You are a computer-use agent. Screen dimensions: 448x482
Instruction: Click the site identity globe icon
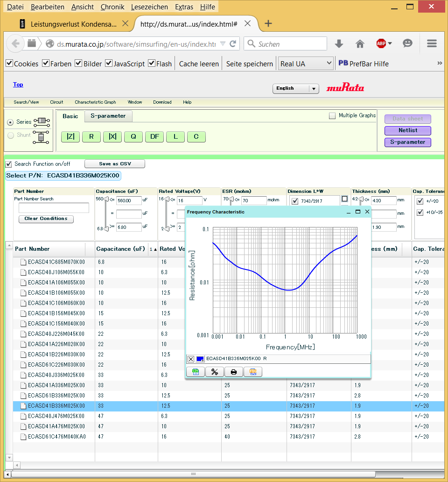50,43
